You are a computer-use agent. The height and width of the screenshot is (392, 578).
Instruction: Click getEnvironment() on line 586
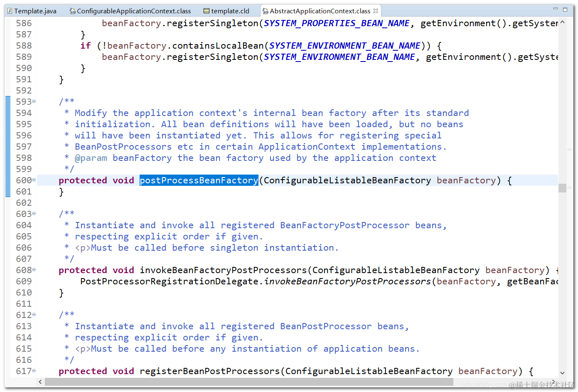(464, 23)
